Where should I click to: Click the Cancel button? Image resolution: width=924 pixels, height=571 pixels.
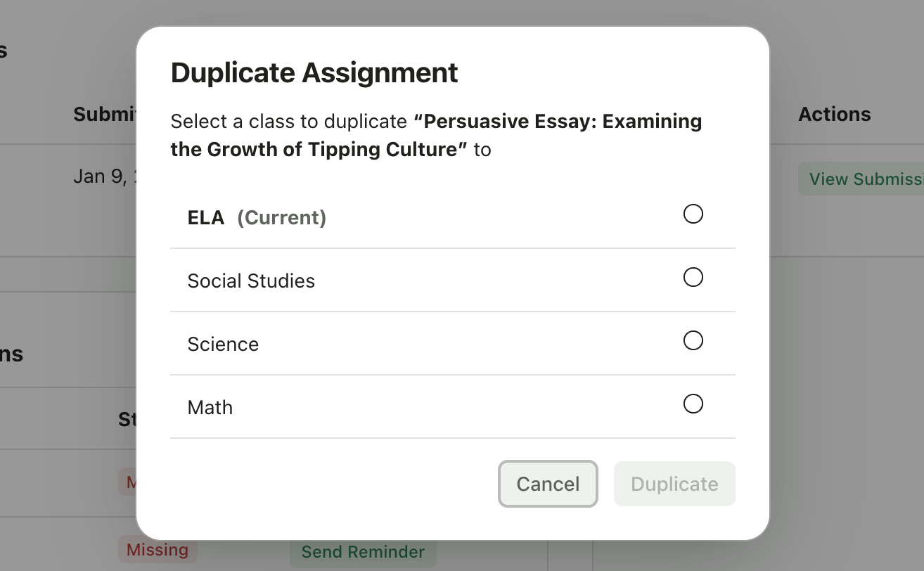[548, 484]
